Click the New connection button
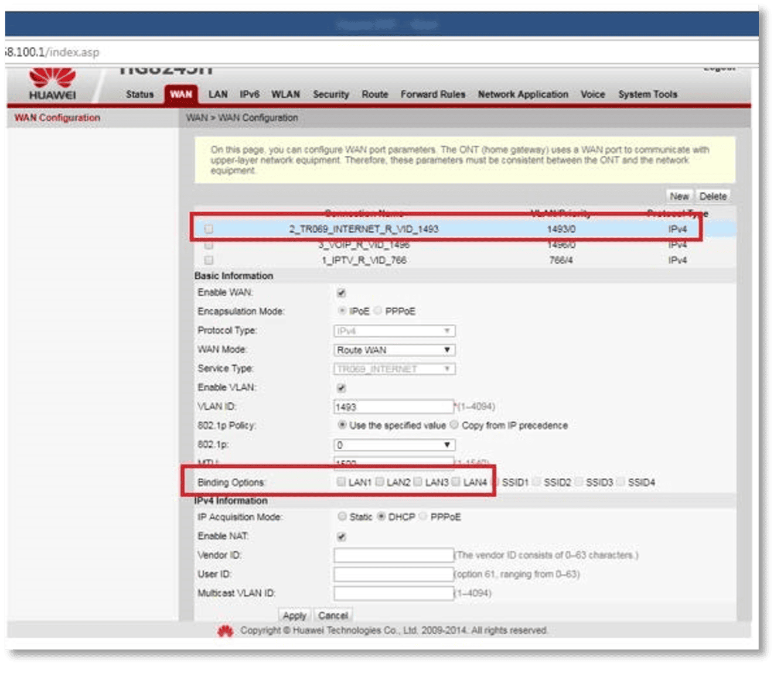 (x=679, y=196)
